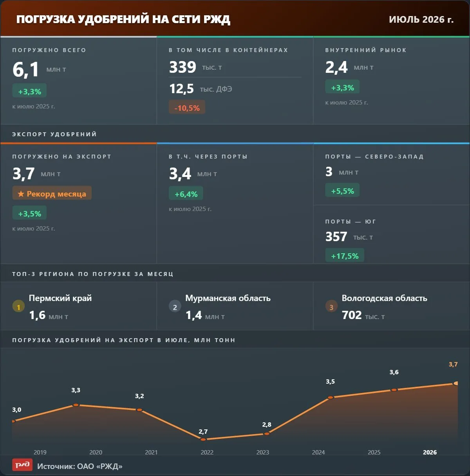Click the +3,3% badge under ВНУТРЕННИЙ РЫНОК

coord(342,87)
